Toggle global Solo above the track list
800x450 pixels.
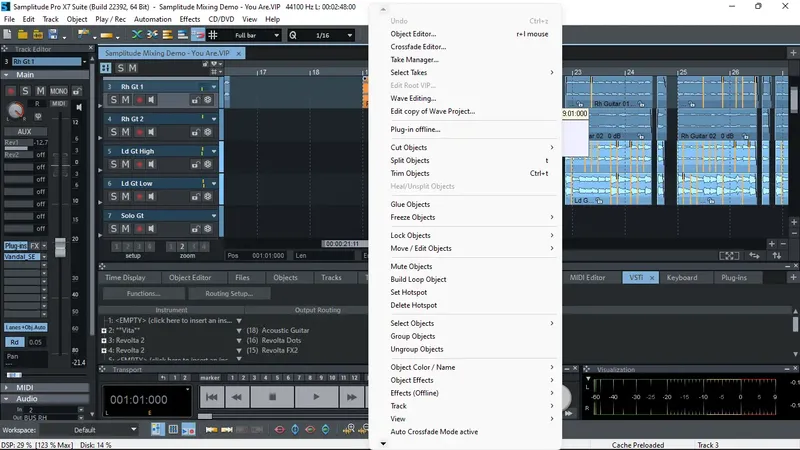point(120,68)
